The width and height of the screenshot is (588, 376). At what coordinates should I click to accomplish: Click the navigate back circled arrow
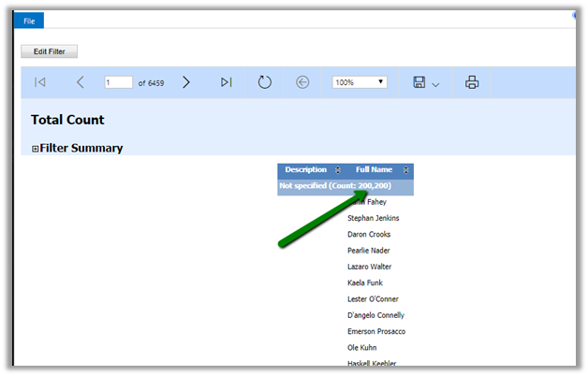click(x=301, y=82)
